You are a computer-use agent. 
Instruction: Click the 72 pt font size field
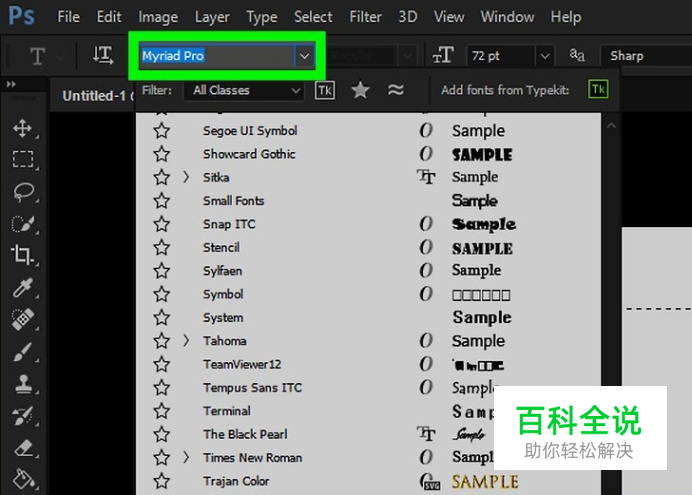pyautogui.click(x=501, y=56)
